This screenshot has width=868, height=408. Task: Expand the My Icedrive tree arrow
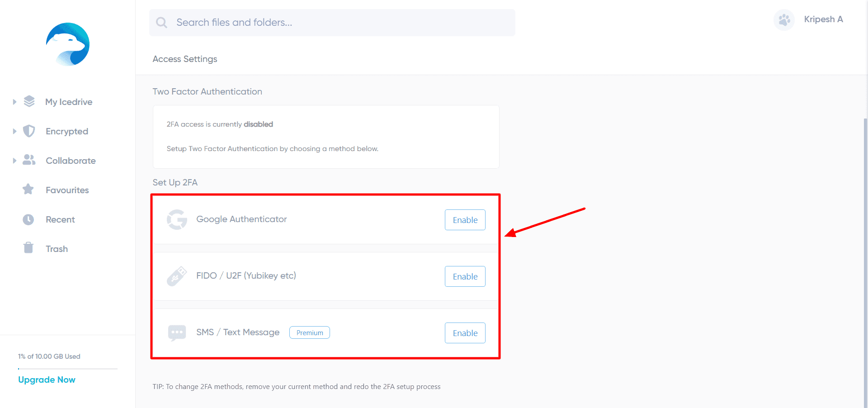click(14, 102)
